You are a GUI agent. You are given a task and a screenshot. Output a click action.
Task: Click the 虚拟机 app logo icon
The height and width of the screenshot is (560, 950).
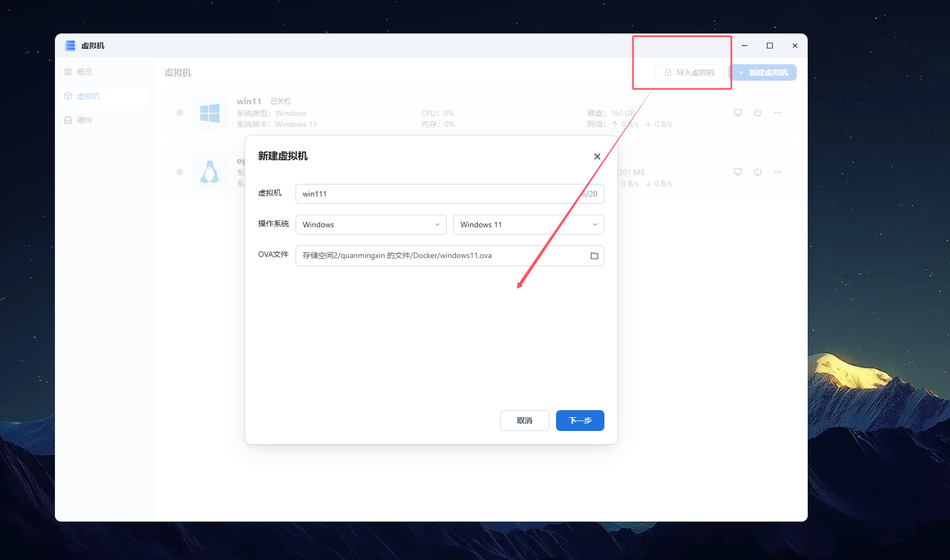(70, 46)
